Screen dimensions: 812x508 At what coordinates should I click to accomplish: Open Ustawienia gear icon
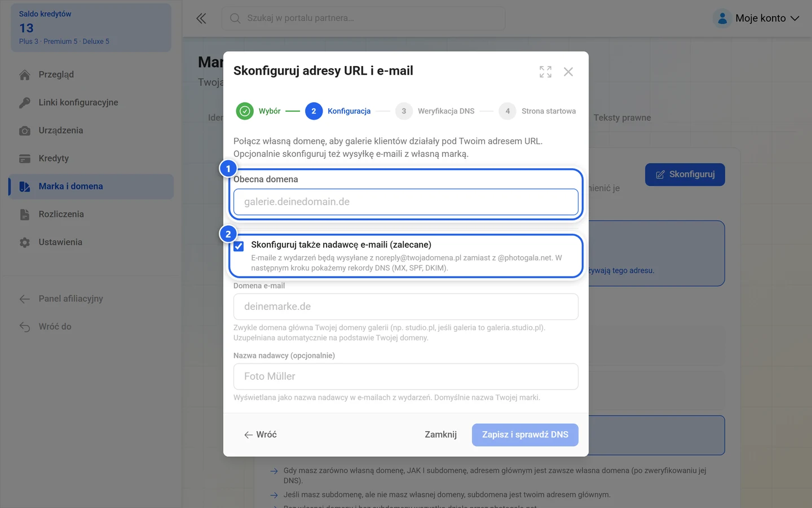(25, 243)
